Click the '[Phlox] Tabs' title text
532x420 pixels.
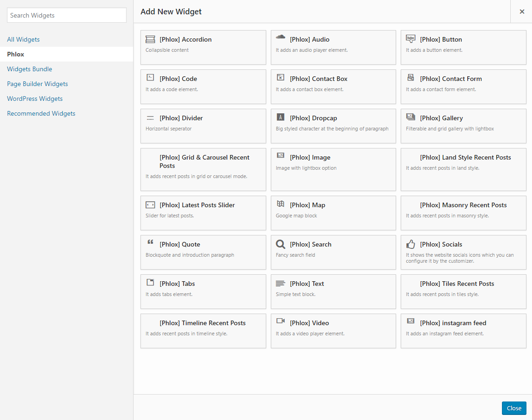[x=177, y=284]
